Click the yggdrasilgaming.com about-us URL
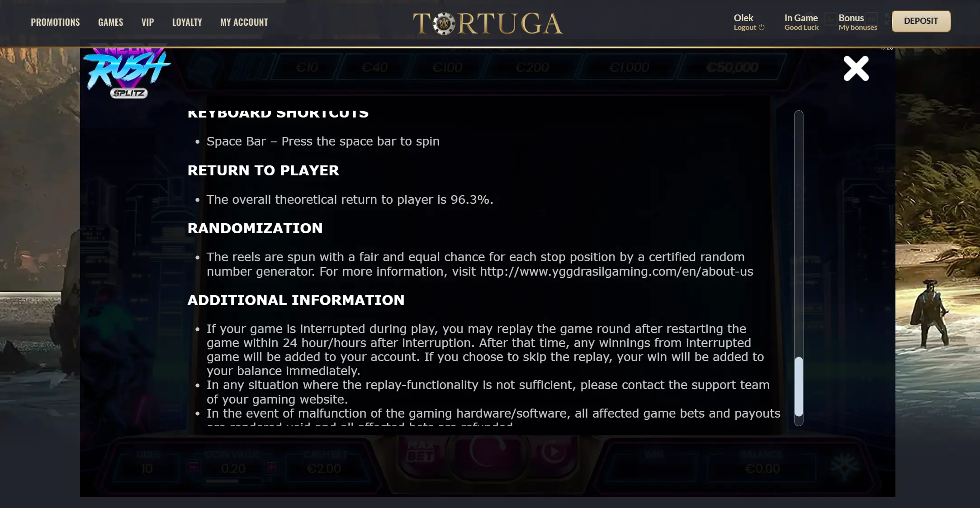This screenshot has width=980, height=508. 616,272
